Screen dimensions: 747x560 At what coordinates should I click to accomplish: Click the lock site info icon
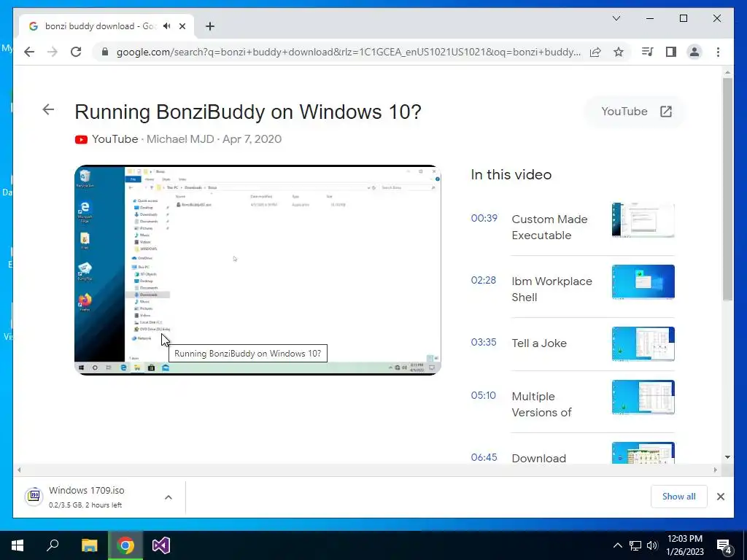click(x=105, y=52)
